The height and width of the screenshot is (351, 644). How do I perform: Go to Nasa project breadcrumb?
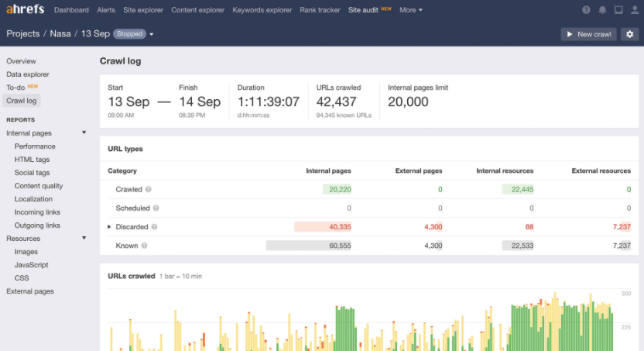[60, 33]
